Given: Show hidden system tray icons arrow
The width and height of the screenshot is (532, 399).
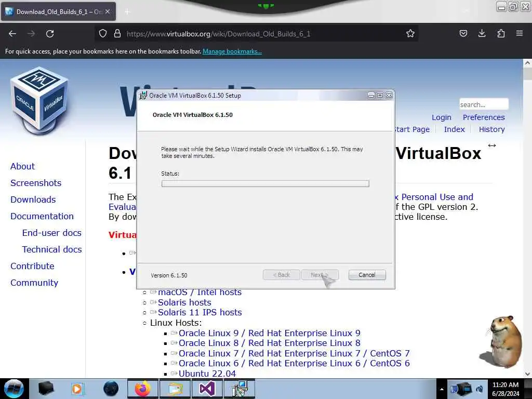Looking at the screenshot, I should point(442,389).
